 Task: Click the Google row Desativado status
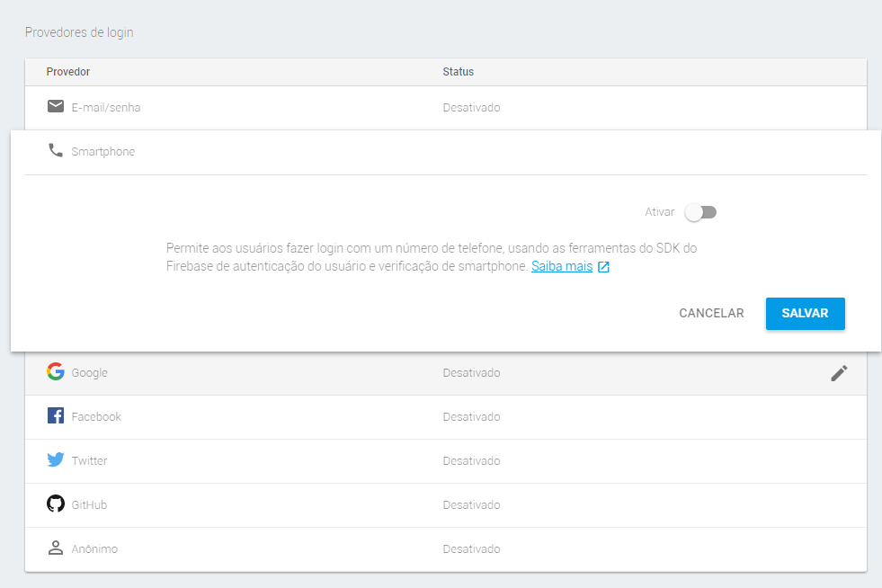point(471,373)
